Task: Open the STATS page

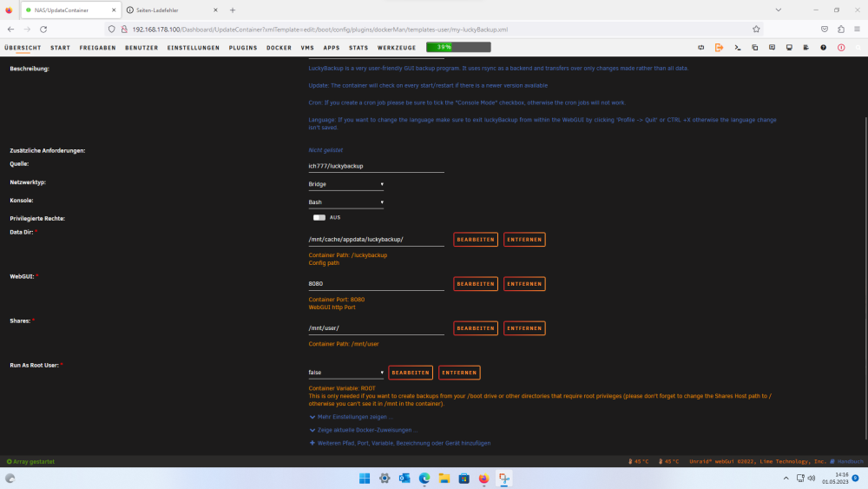Action: (x=358, y=48)
